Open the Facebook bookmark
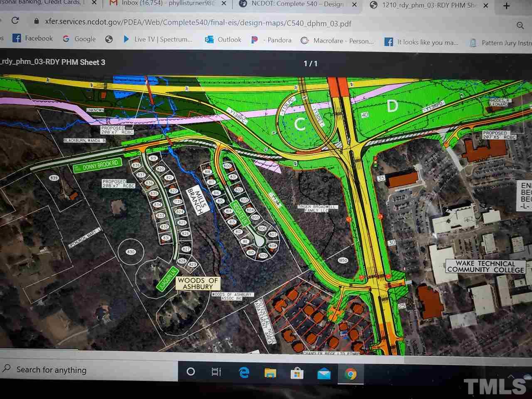This screenshot has height=399, width=532. tap(33, 38)
